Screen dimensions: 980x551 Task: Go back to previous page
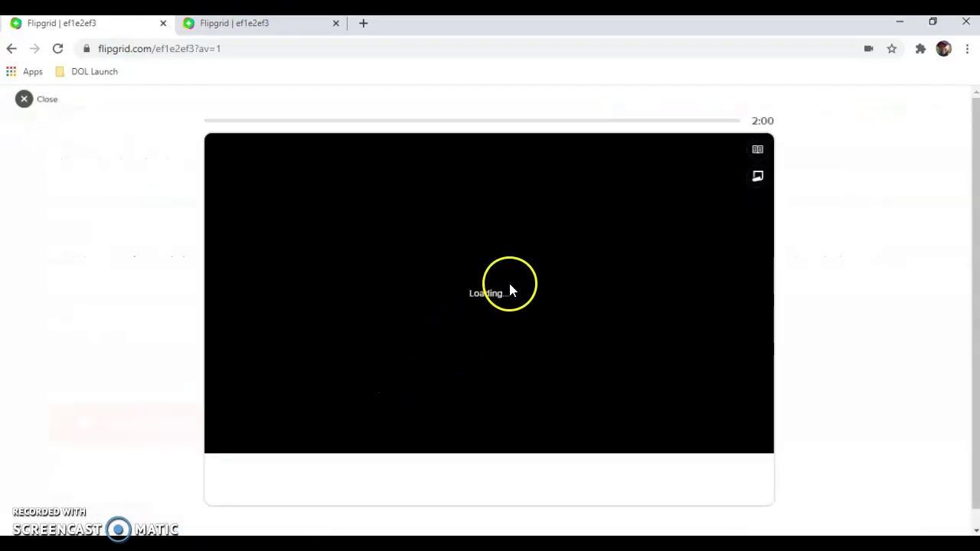coord(11,48)
